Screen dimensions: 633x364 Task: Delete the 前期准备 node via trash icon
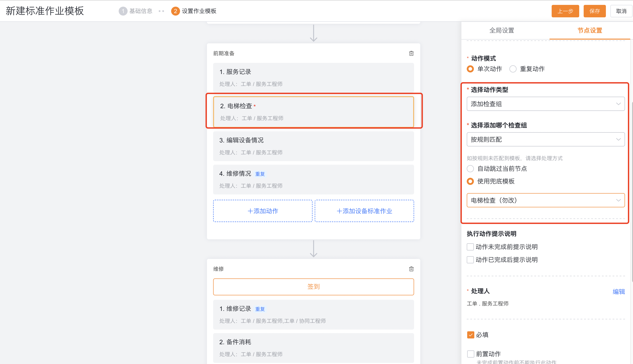411,53
